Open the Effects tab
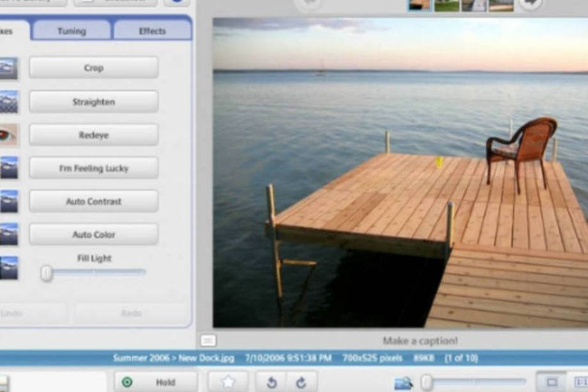 tap(152, 31)
